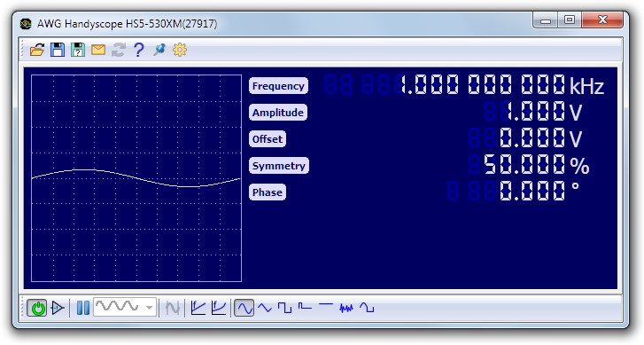This screenshot has width=644, height=345.
Task: Open a saved settings file
Action: pos(37,50)
